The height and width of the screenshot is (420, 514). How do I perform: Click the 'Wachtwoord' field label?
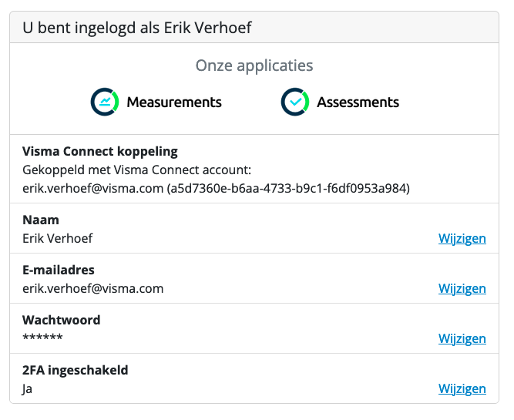coord(62,321)
